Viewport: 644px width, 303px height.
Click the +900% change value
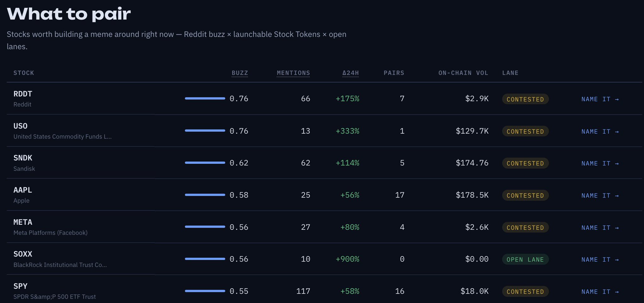tap(347, 259)
